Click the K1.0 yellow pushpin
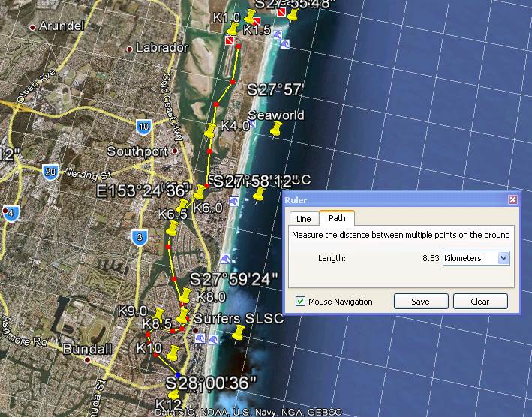532x417 pixels. (x=233, y=28)
